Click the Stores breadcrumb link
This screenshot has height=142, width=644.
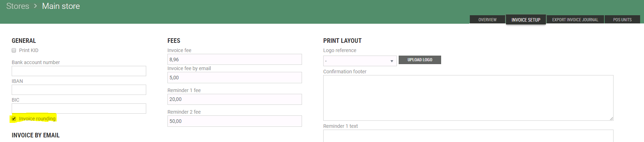tap(18, 6)
